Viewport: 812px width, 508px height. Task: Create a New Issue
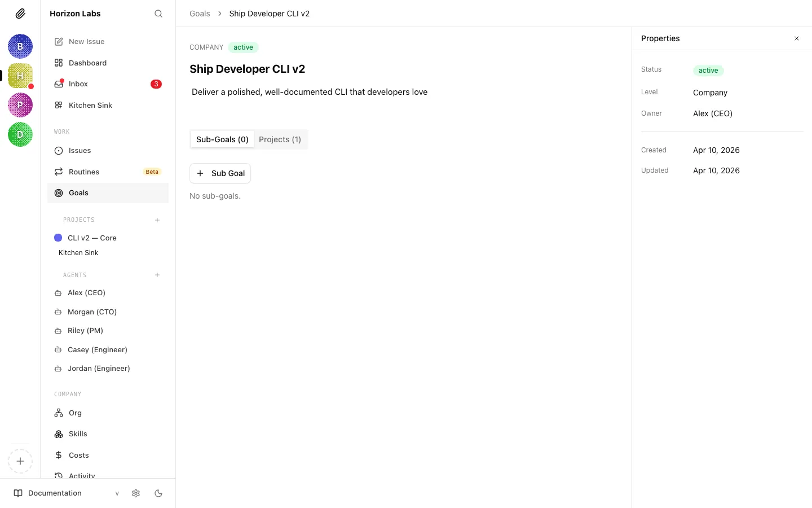tap(108, 42)
